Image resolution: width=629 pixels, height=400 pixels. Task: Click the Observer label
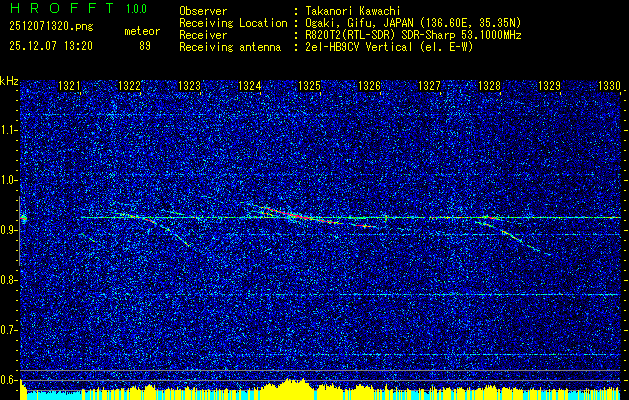coord(203,11)
